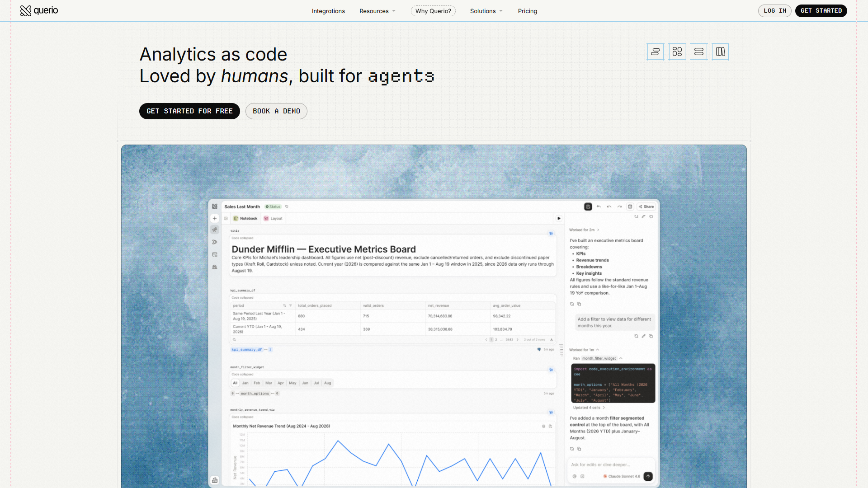Expand the 'Worked for 2m' details

pos(584,230)
